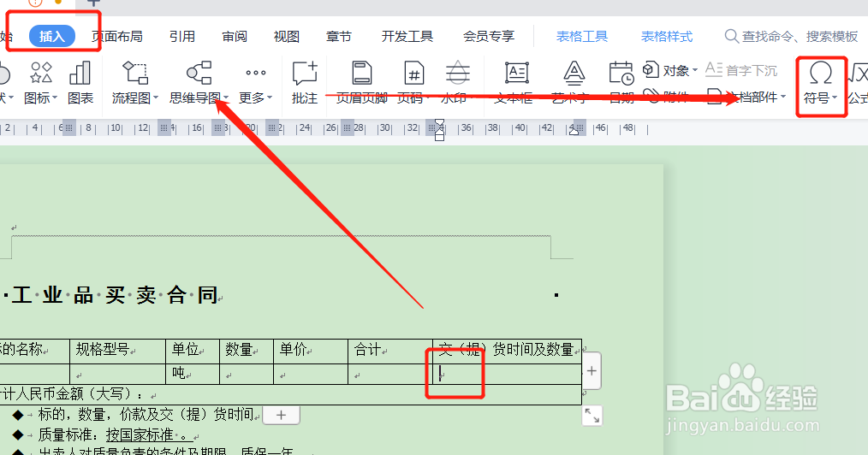This screenshot has height=455, width=868.
Task: Add a comment with 批注
Action: [305, 83]
